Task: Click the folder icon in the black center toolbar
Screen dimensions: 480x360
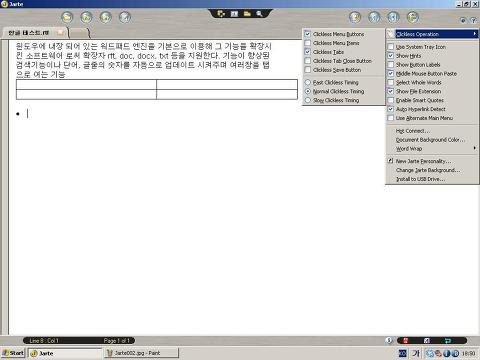Action: click(247, 14)
